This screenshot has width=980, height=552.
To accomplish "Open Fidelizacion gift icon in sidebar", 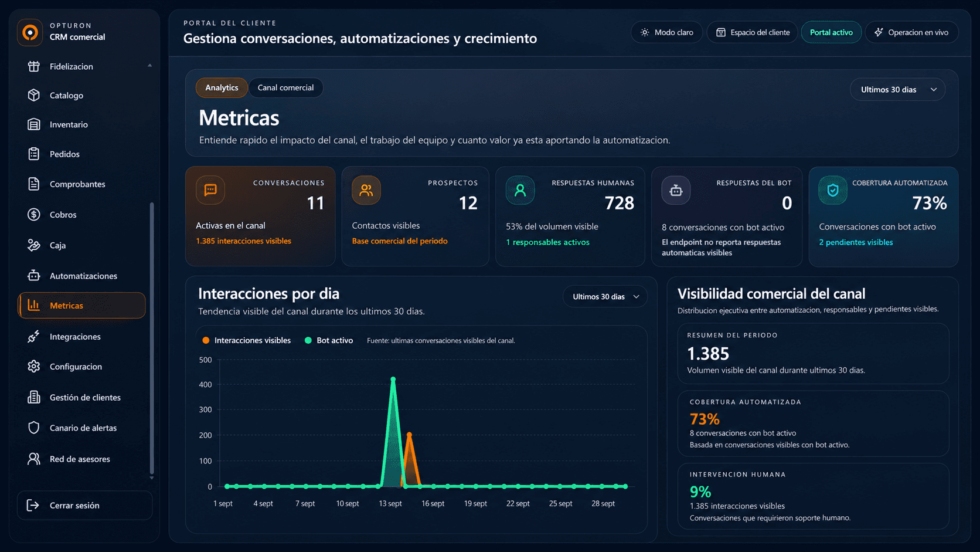I will tap(34, 66).
